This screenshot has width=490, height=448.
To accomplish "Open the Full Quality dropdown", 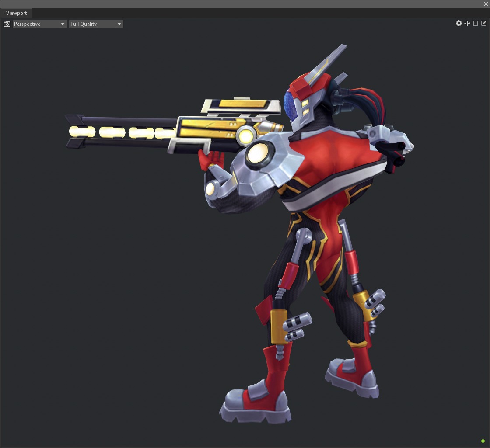I will pos(96,24).
